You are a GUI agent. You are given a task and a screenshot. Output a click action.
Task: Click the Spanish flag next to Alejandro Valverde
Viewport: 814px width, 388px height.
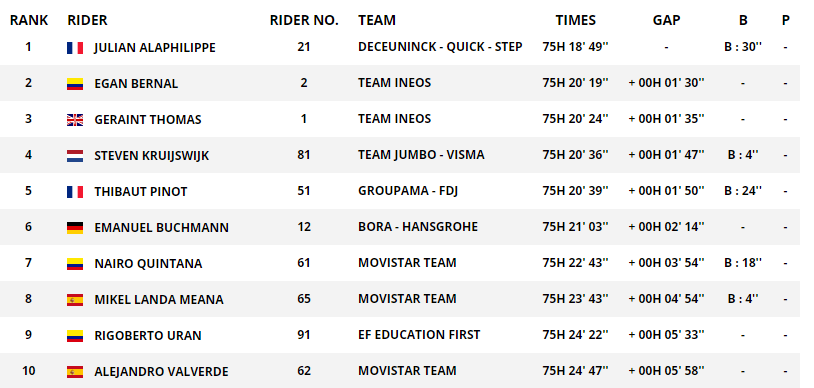pos(75,371)
